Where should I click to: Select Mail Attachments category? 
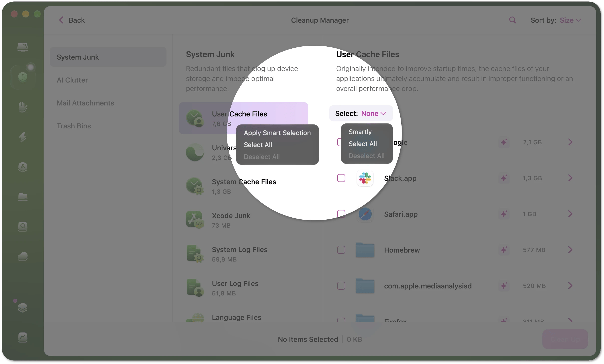click(x=108, y=103)
